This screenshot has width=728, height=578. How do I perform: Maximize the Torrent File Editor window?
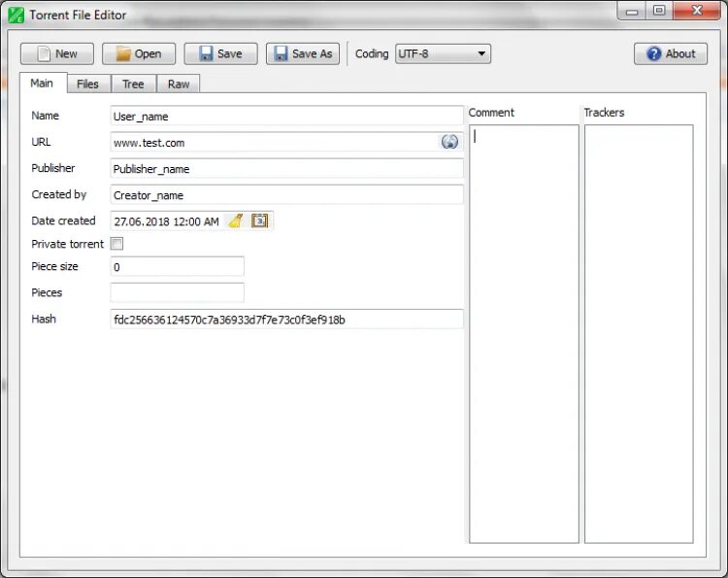click(x=659, y=11)
